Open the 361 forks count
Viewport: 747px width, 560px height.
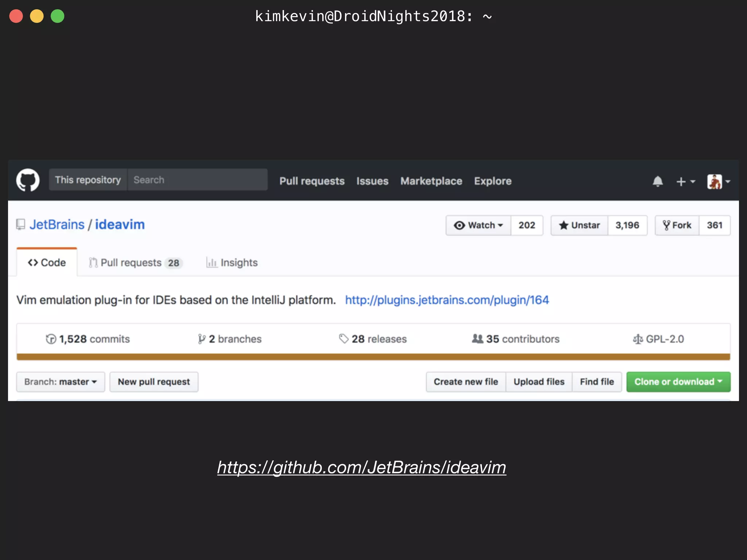(715, 225)
